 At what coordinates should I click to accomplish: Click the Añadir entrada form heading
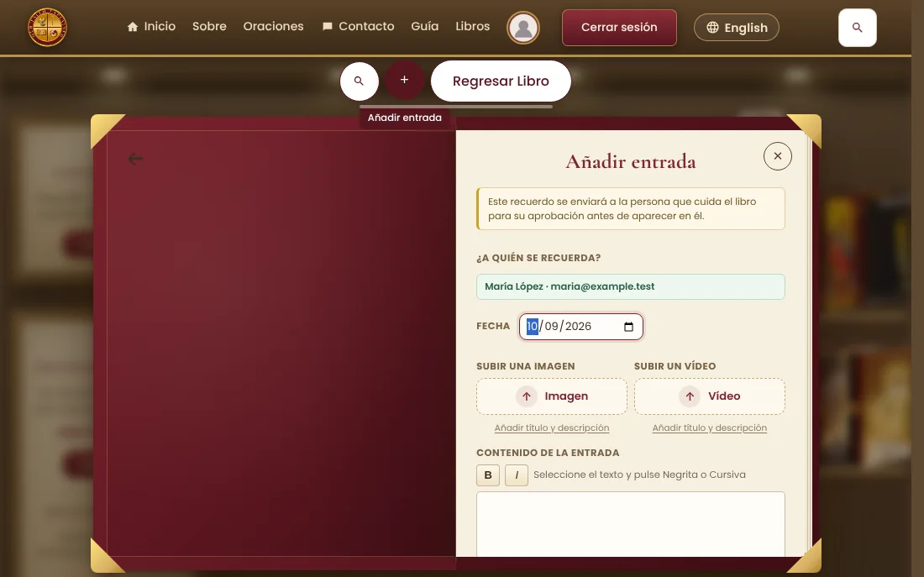pos(631,161)
